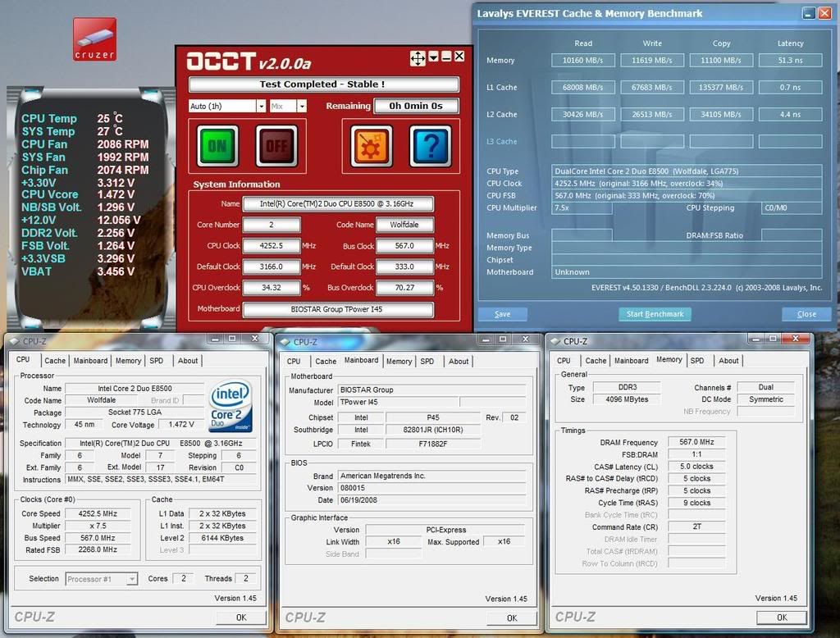Click Save in EVEREST benchmark window

[503, 314]
